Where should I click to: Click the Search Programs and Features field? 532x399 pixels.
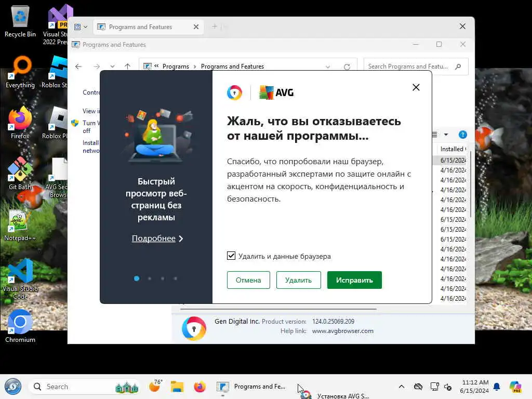pyautogui.click(x=416, y=66)
